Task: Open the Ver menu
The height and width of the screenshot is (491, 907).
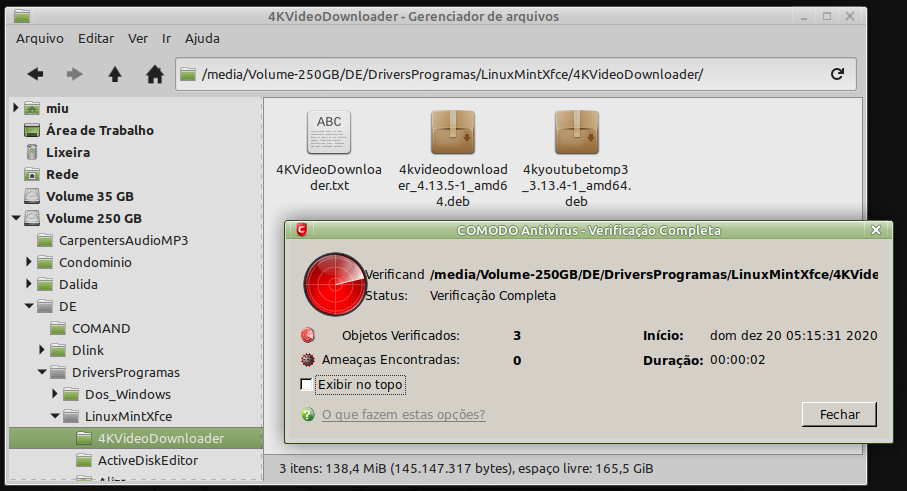Action: [138, 39]
